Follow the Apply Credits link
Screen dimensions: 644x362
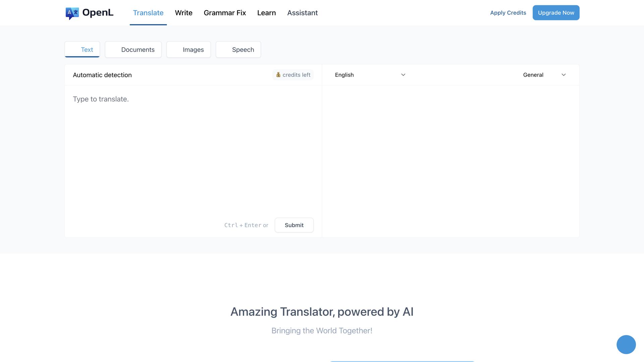(x=508, y=13)
